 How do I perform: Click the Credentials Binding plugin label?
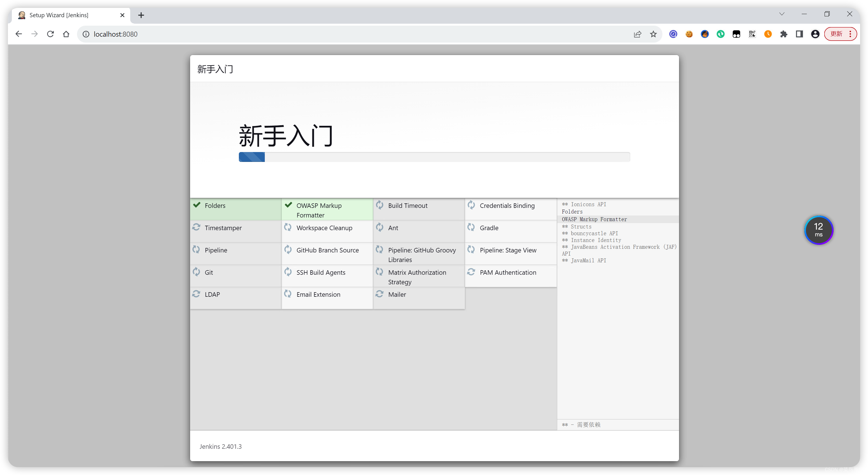click(507, 206)
